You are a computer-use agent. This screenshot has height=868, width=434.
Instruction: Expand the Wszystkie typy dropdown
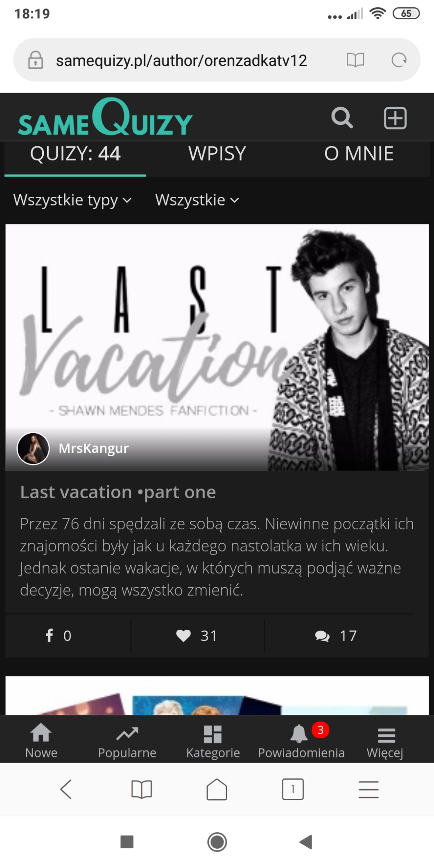pyautogui.click(x=72, y=200)
